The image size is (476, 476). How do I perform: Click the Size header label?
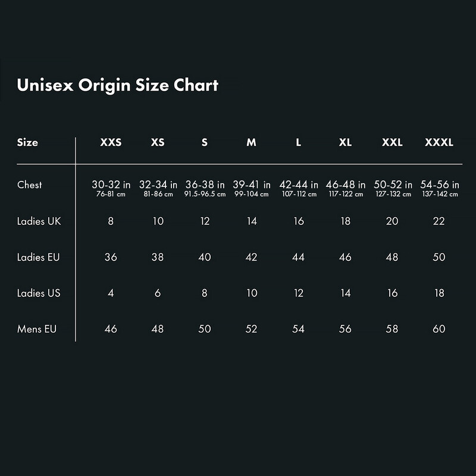point(28,143)
